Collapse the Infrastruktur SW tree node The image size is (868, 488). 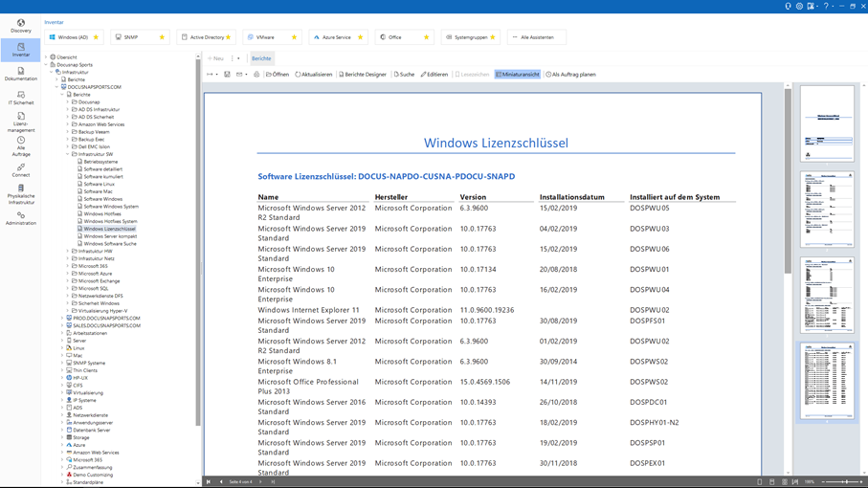68,154
